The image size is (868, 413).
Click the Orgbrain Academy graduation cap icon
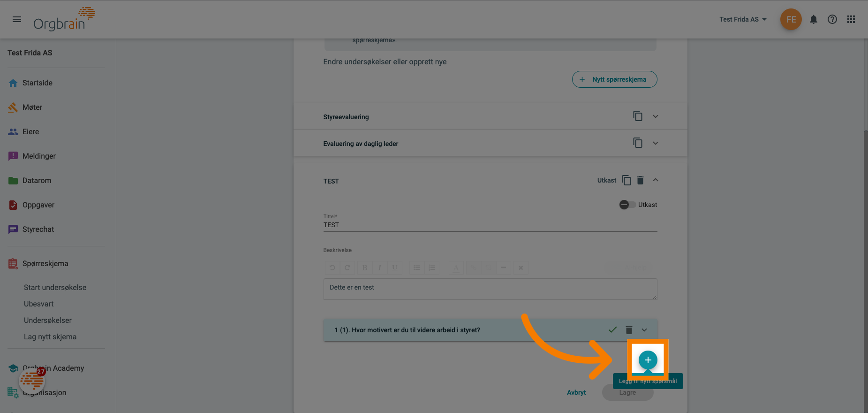[14, 368]
